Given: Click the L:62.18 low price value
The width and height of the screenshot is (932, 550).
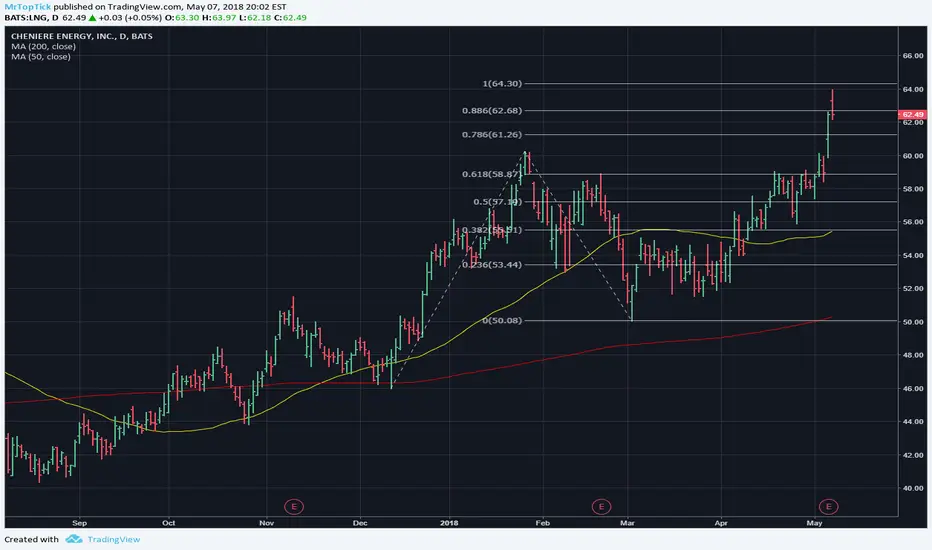Looking at the screenshot, I should (x=254, y=17).
